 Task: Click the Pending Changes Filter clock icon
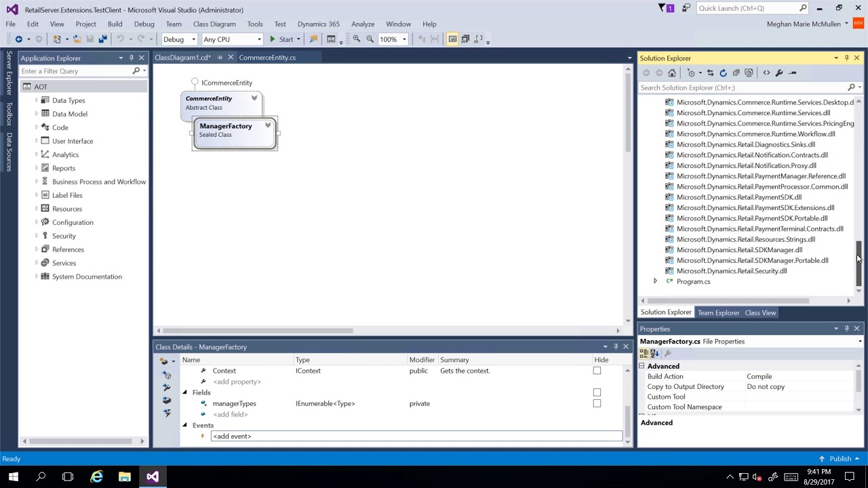click(692, 73)
